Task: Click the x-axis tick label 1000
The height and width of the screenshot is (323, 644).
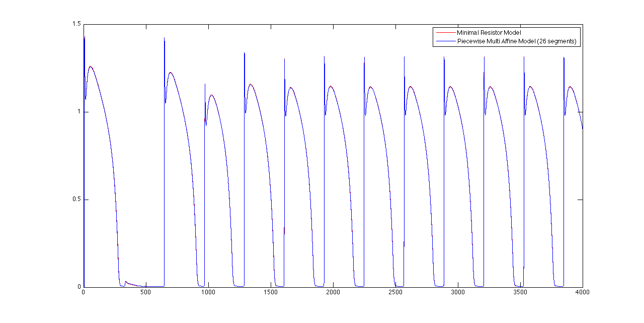Action: pos(208,292)
